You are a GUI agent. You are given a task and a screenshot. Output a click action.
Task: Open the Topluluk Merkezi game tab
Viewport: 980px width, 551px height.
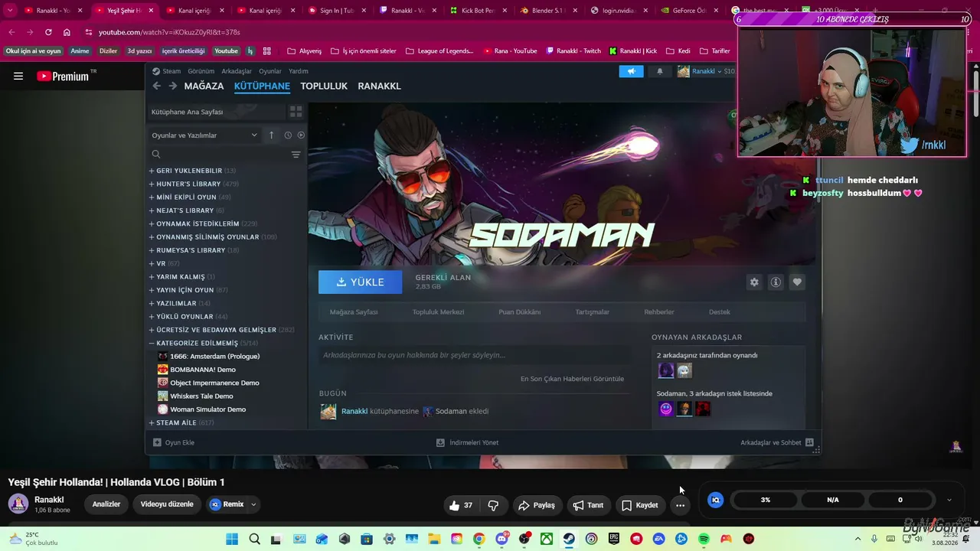click(438, 312)
